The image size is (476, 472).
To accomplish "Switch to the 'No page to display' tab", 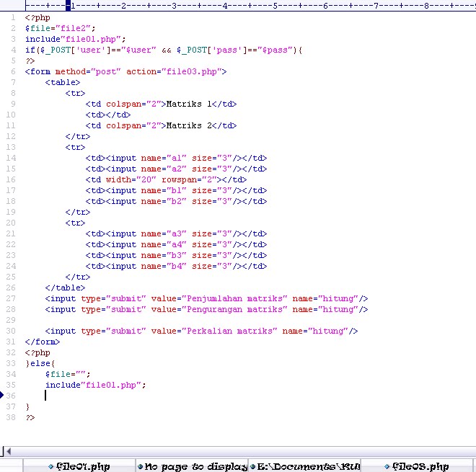I will 192,466.
